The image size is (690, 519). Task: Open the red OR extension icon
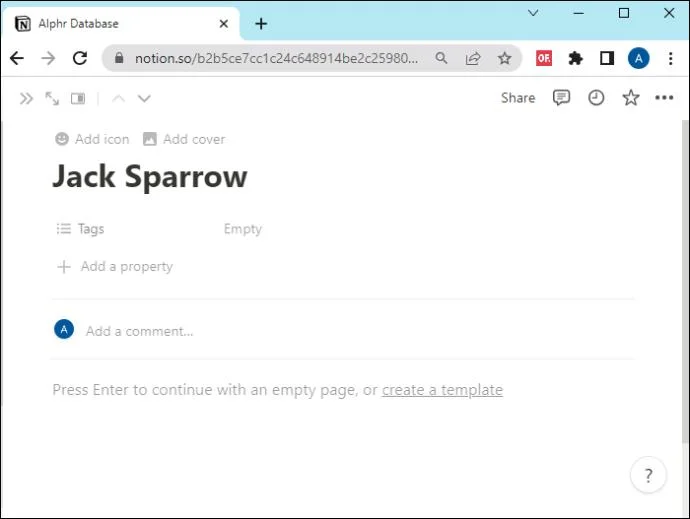tap(544, 58)
